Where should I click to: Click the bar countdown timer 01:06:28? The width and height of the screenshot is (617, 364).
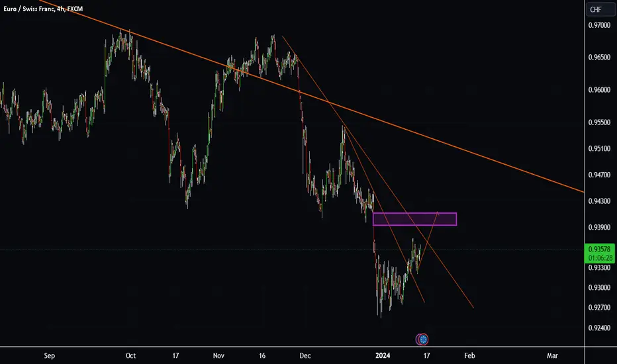click(600, 258)
